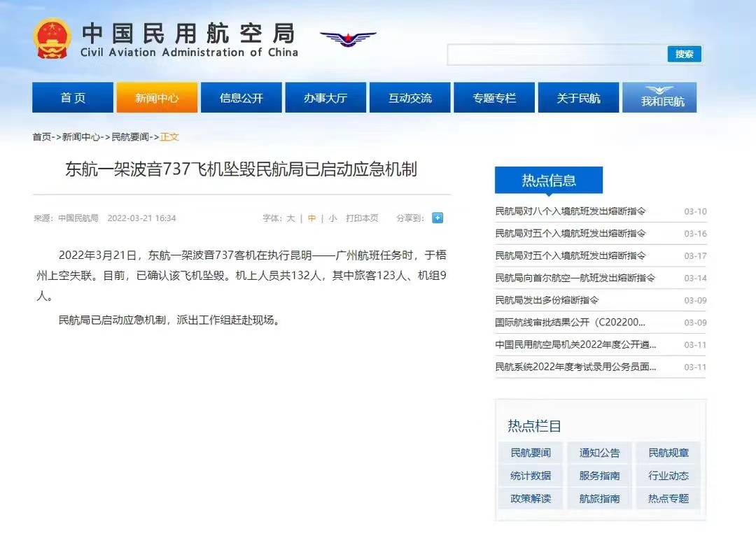Go to 民航要闻 in breadcrumb

pyautogui.click(x=130, y=137)
